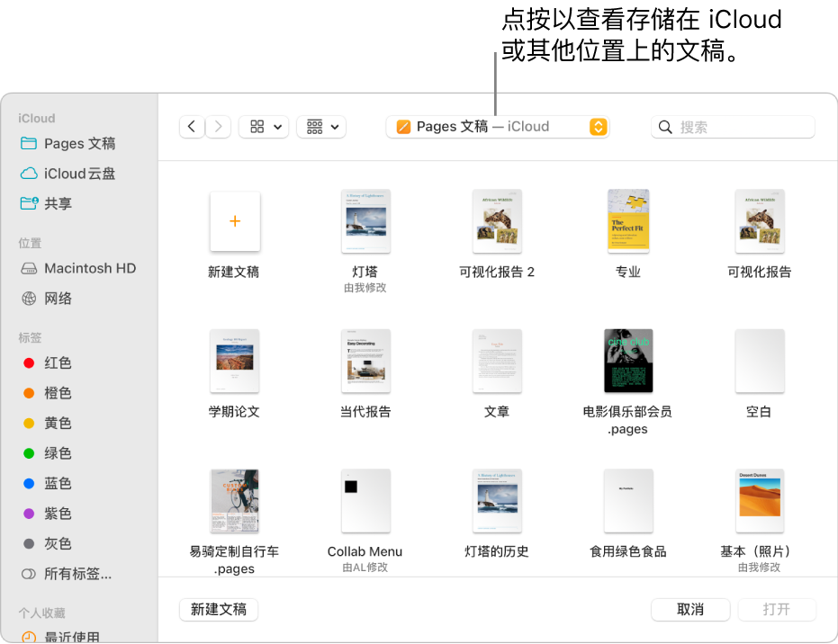Viewport: 838px width, 644px height.
Task: Select the 基本（照片）document thumbnail
Action: (x=760, y=501)
